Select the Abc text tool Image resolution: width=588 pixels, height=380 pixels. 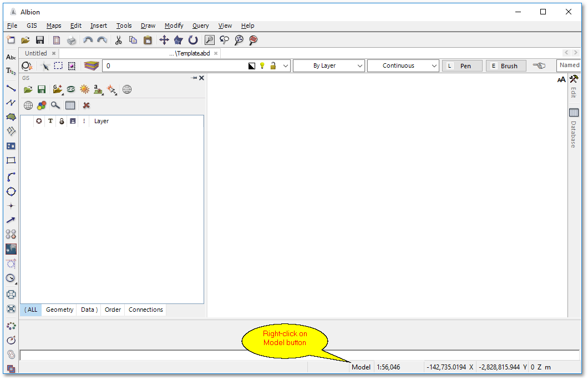pos(11,57)
